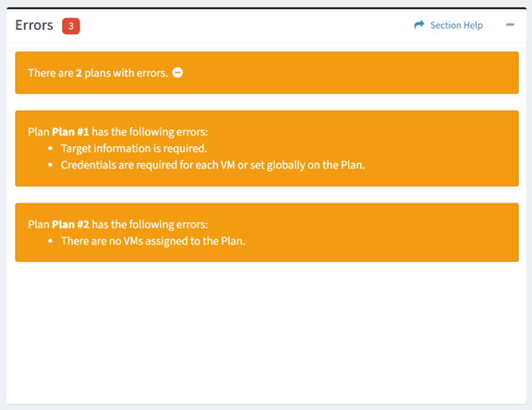Click the bullet before no VMs error
This screenshot has height=410, width=532.
pyautogui.click(x=50, y=241)
